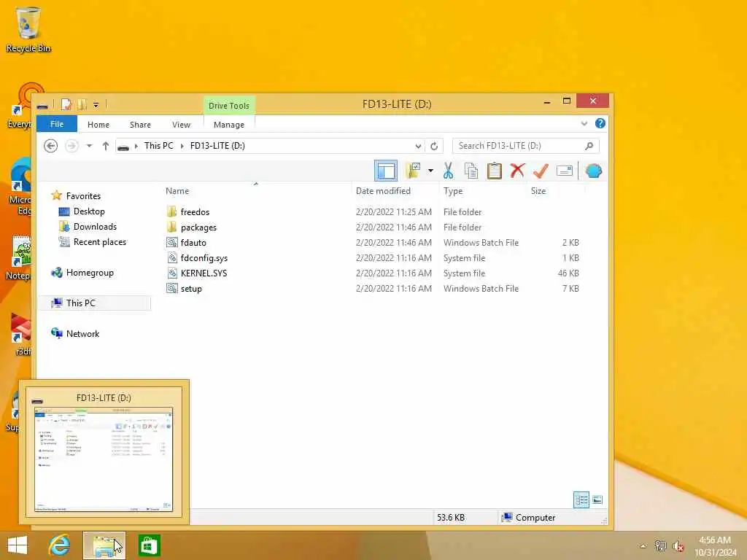The image size is (747, 560).
Task: Click the New Folder quick access icon
Action: click(x=82, y=104)
